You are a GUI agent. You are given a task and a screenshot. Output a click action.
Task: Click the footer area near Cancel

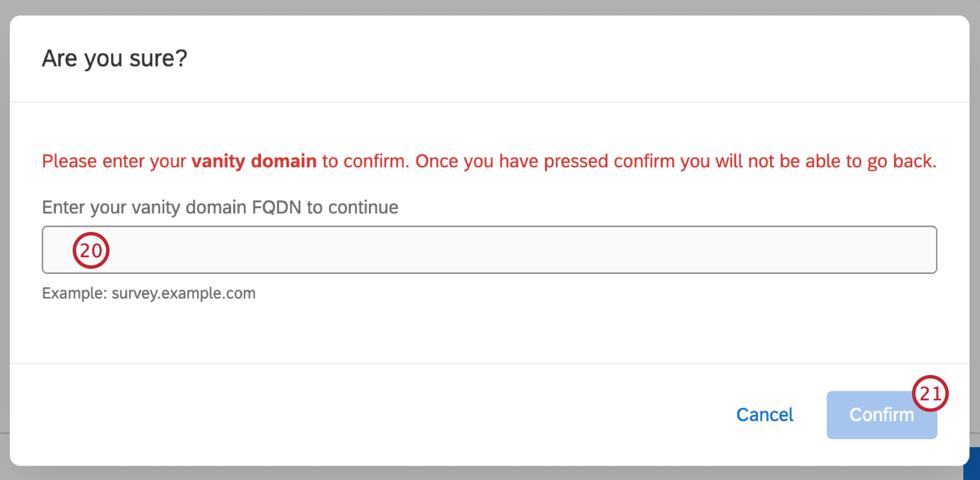[x=663, y=414]
